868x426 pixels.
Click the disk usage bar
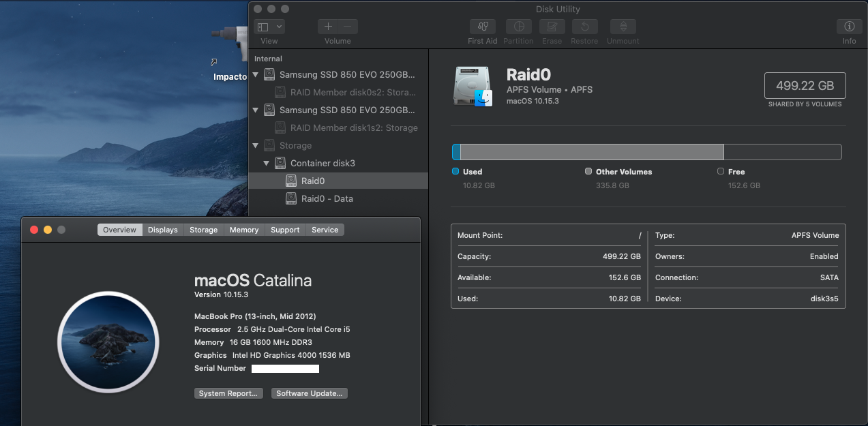click(646, 152)
